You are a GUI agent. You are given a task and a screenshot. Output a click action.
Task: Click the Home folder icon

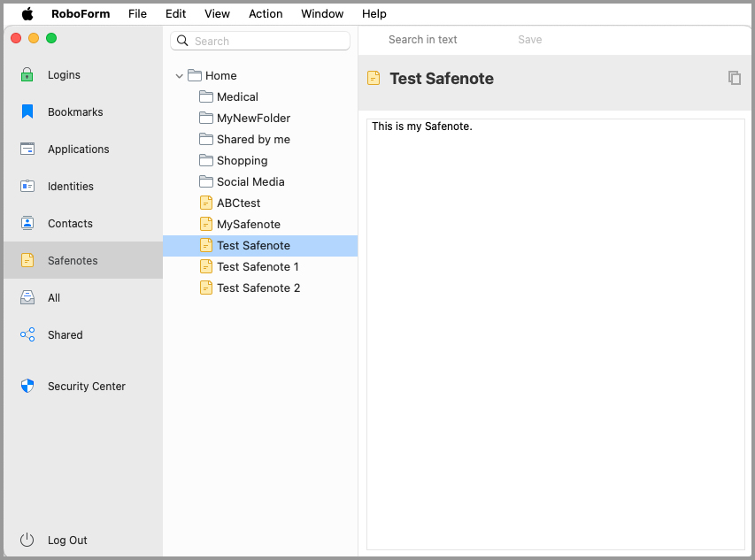tap(195, 75)
